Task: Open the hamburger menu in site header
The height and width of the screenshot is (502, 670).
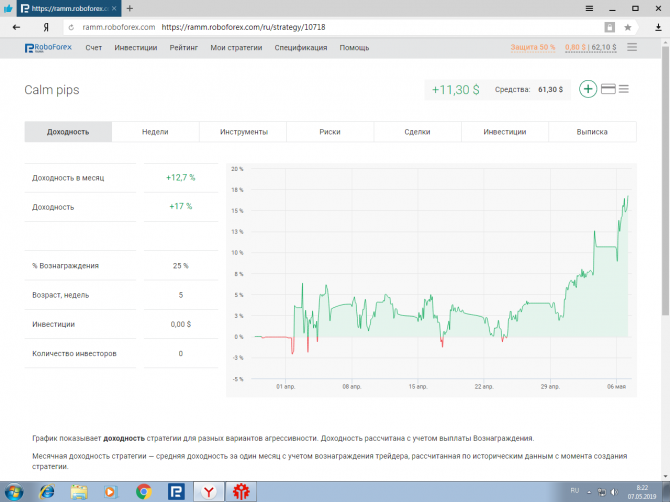Action: click(632, 47)
